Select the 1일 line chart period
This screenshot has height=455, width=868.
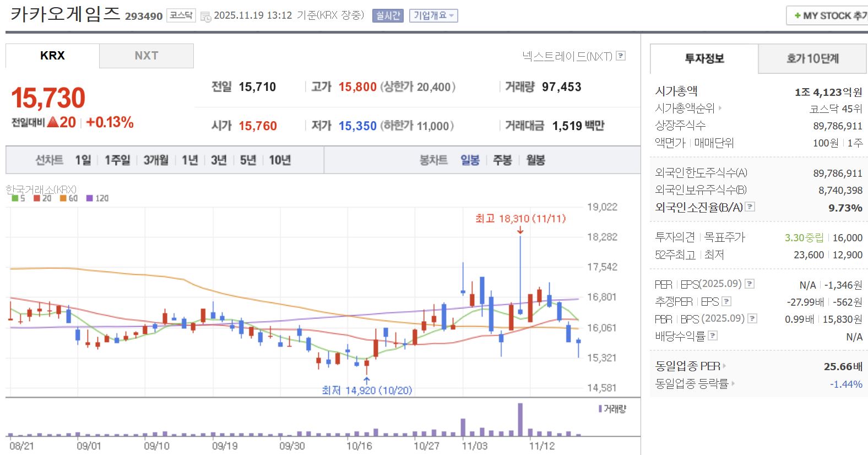[x=83, y=160]
